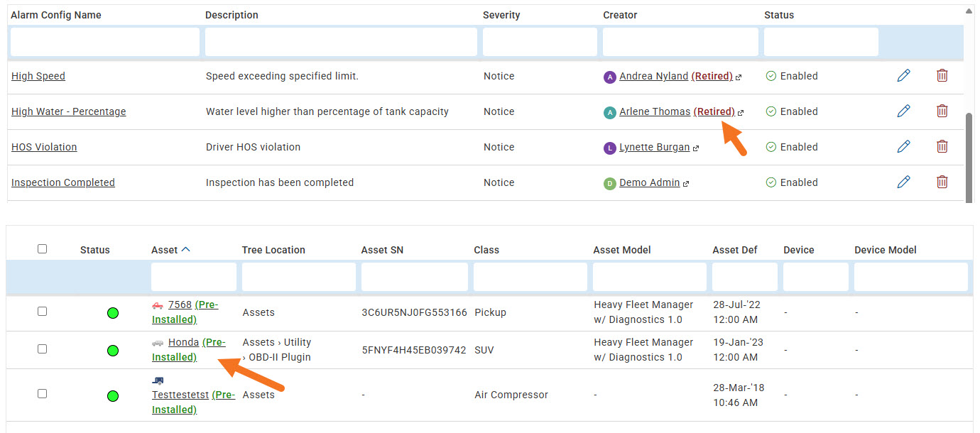Open external link icon beside Arlene Thomas
The image size is (980, 433).
coord(741,113)
